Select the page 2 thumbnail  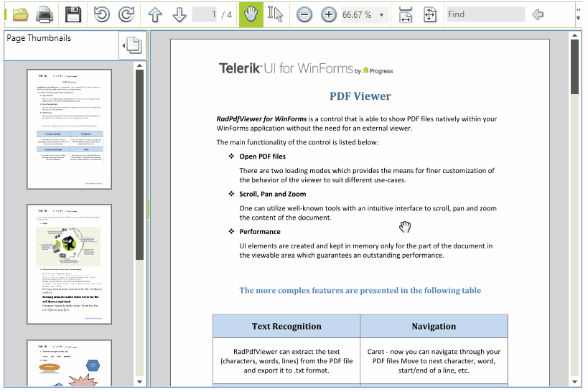[70, 264]
